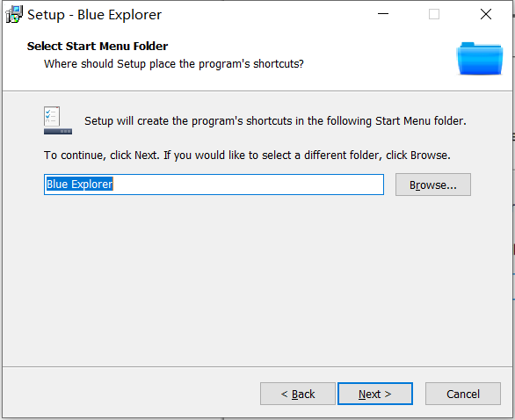Click the 'To continue, click Next' instruction text
This screenshot has height=420, width=515.
pos(247,155)
